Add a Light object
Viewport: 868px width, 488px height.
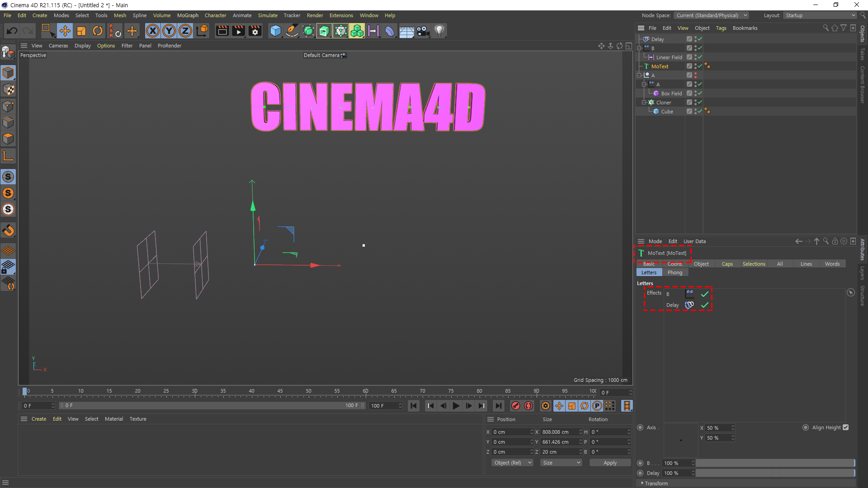[439, 31]
